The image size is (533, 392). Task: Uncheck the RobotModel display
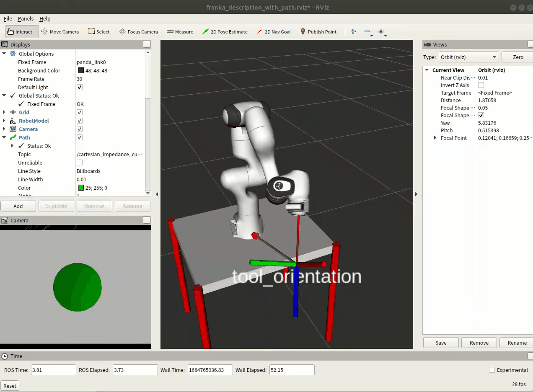[80, 121]
